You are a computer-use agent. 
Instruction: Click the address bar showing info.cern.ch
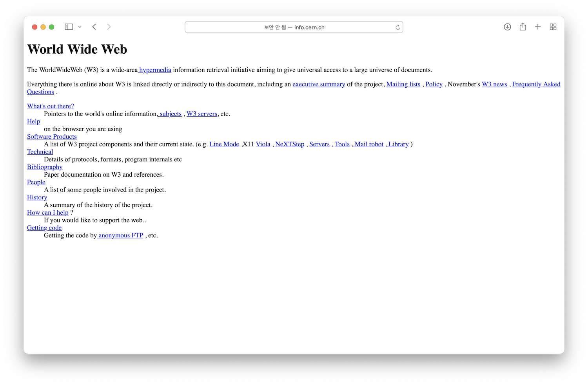click(x=294, y=27)
